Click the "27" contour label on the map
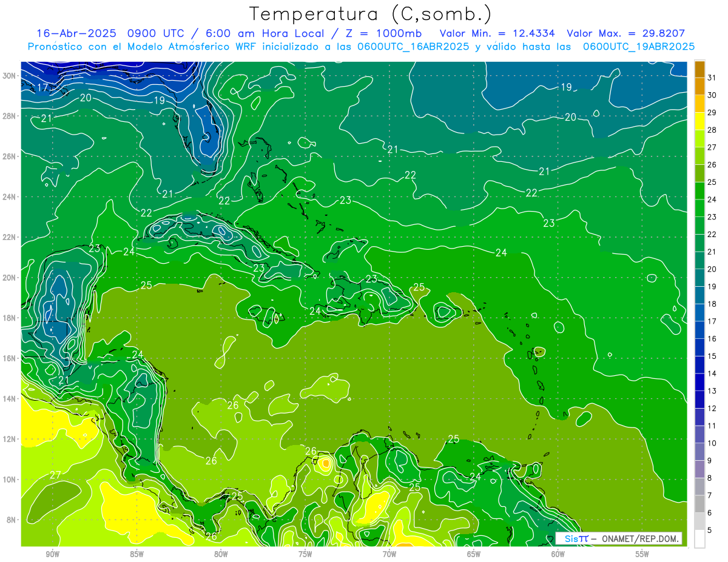This screenshot has height=562, width=728. 55,475
